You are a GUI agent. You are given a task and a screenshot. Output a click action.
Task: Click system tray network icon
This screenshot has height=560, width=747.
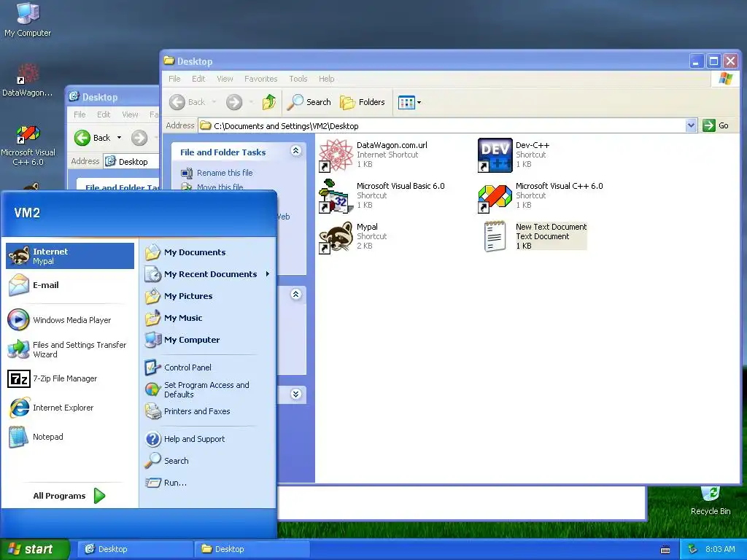tap(693, 549)
